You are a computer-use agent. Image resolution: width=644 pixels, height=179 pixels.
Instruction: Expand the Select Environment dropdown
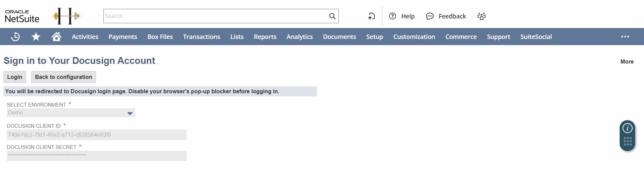pos(129,113)
